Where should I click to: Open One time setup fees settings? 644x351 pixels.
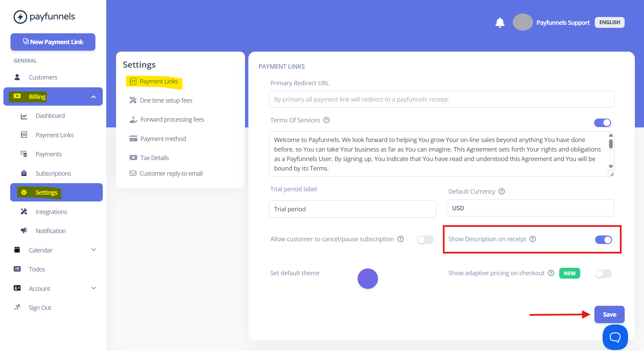coord(161,100)
